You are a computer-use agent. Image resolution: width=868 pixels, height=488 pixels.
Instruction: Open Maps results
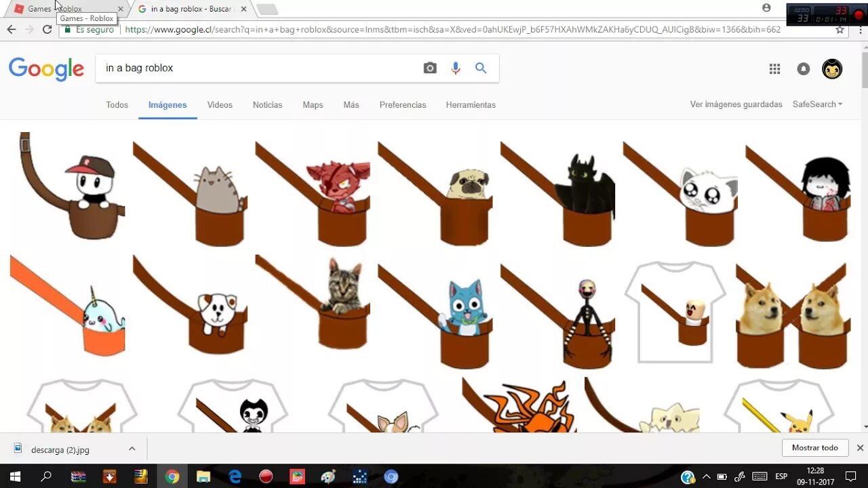coord(313,105)
